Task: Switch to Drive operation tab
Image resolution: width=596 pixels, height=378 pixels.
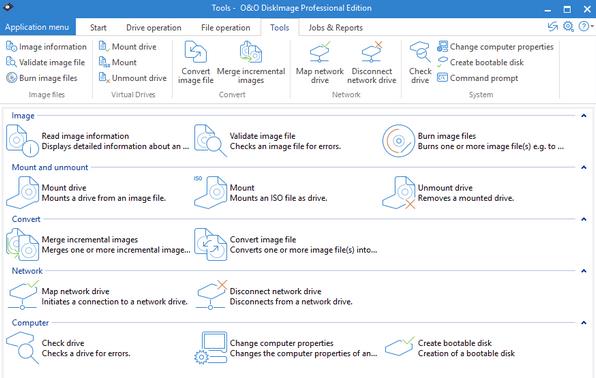Action: point(154,27)
